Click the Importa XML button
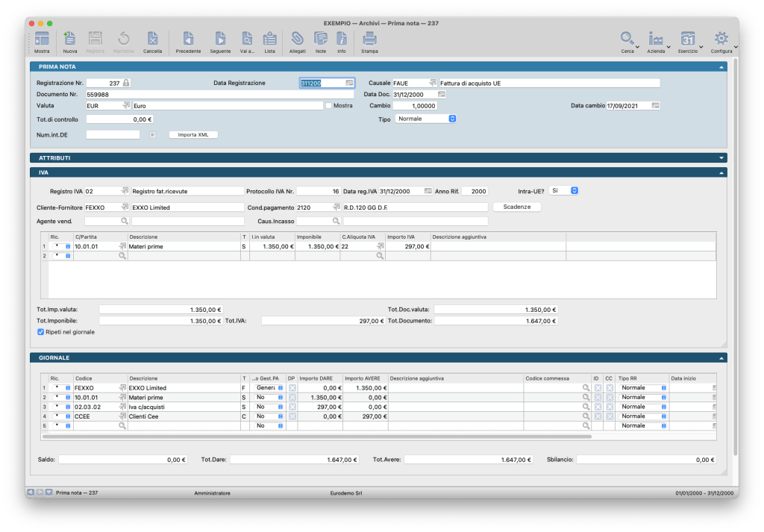The height and width of the screenshot is (532, 764). click(192, 134)
